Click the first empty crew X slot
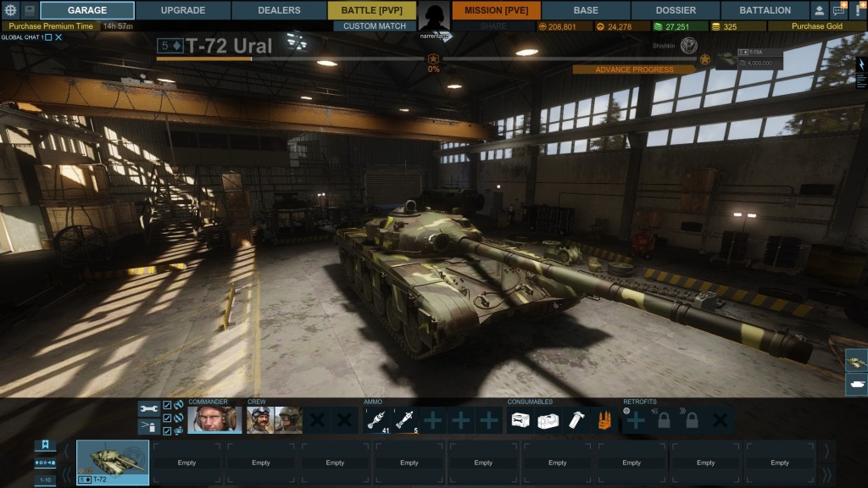 (317, 420)
